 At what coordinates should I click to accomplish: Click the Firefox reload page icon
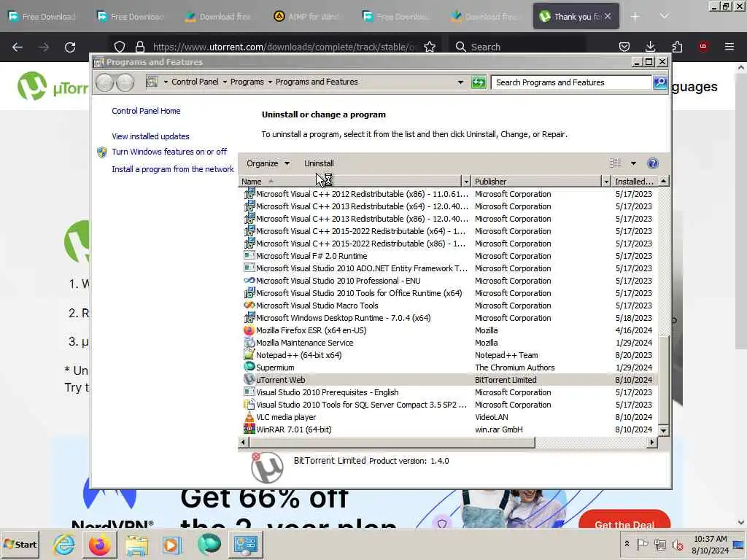click(x=70, y=47)
